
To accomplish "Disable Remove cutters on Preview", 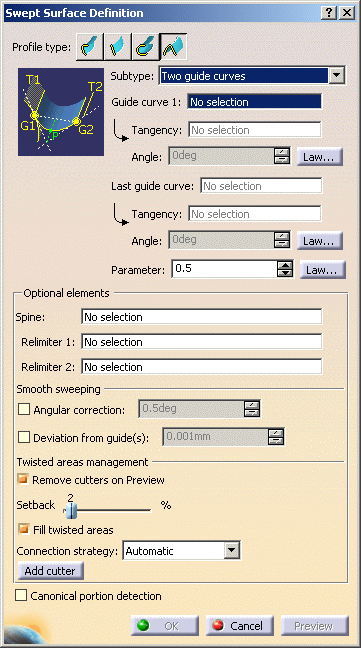I will click(23, 479).
